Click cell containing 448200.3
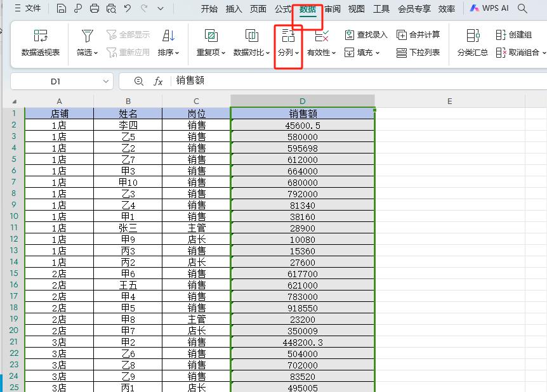This screenshot has width=547, height=392. [303, 343]
